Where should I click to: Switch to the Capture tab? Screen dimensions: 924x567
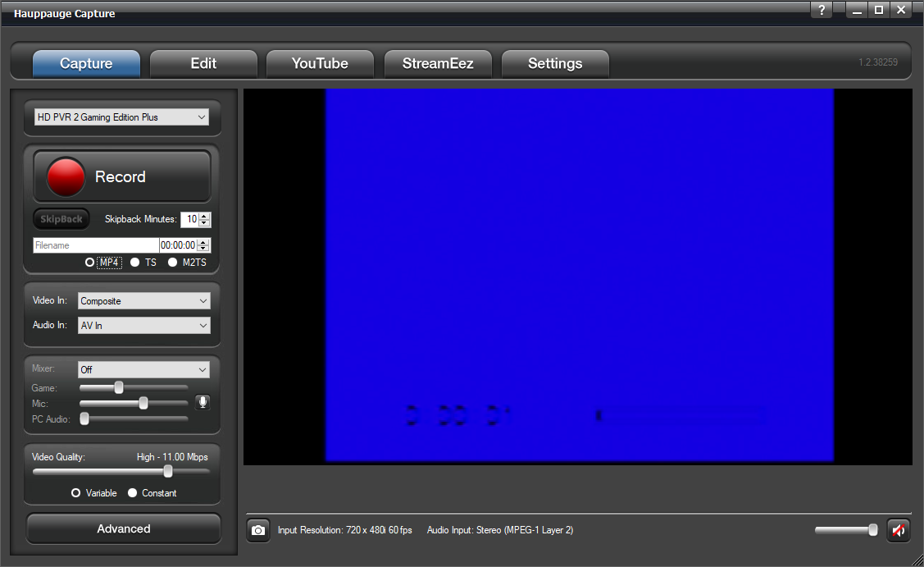(86, 64)
